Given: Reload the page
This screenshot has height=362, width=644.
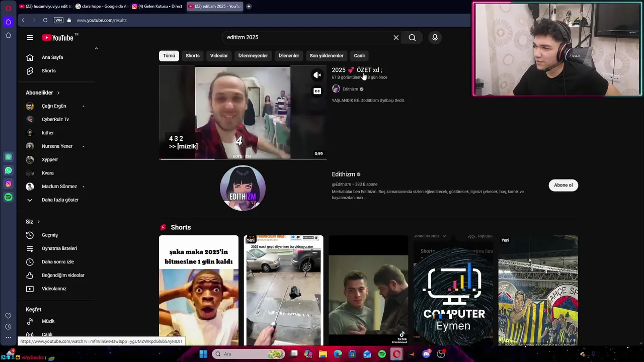Looking at the screenshot, I should tap(45, 20).
